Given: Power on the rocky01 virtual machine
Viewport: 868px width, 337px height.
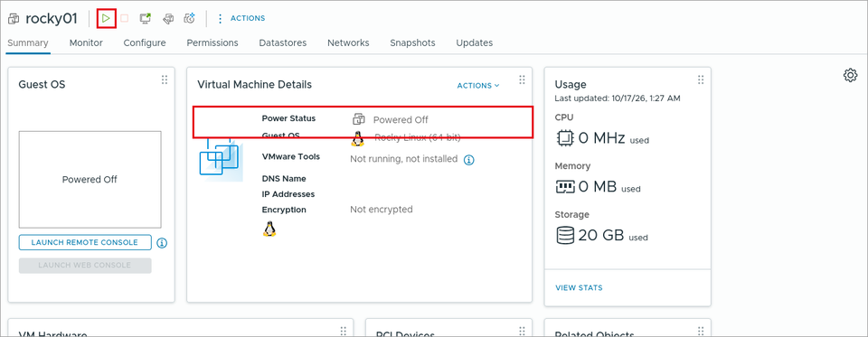Looking at the screenshot, I should click(106, 18).
